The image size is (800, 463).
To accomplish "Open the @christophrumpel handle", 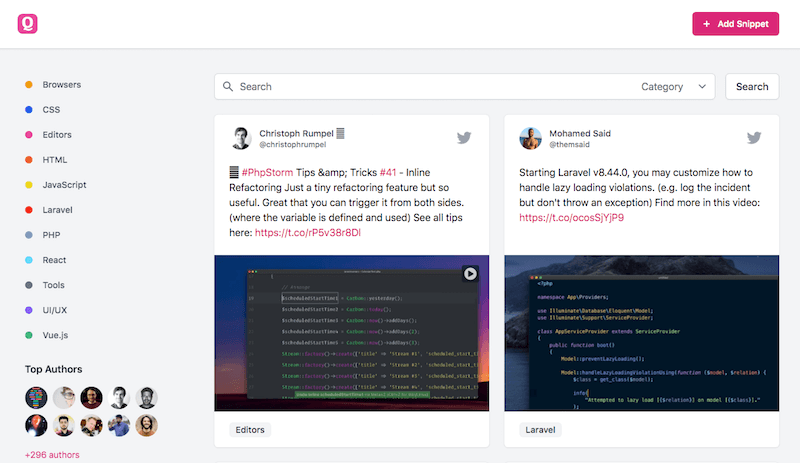I will 292,144.
